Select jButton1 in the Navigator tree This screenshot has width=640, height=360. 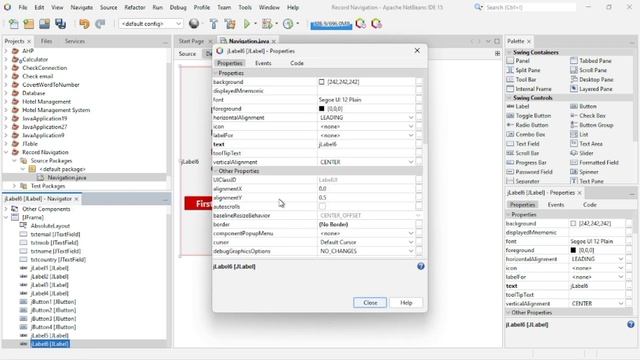click(x=53, y=302)
